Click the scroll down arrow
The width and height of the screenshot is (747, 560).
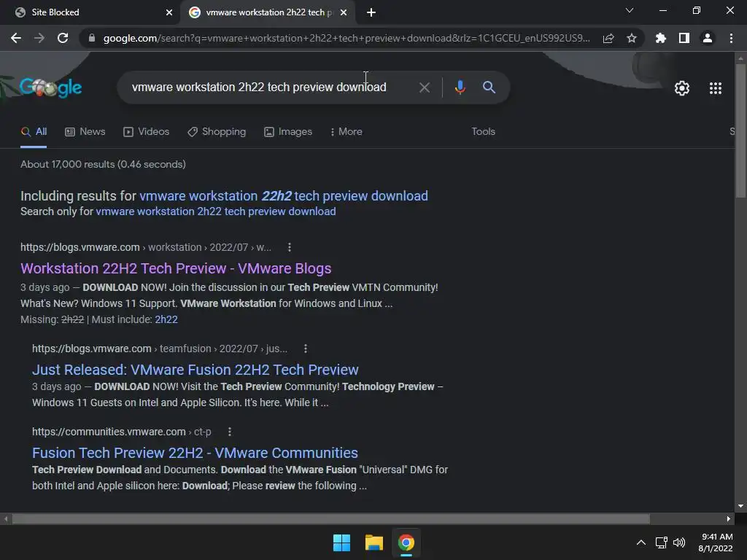coord(740,506)
